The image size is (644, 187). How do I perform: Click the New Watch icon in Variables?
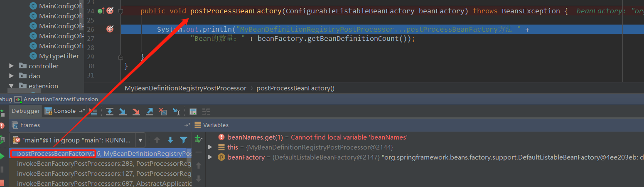pyautogui.click(x=198, y=140)
